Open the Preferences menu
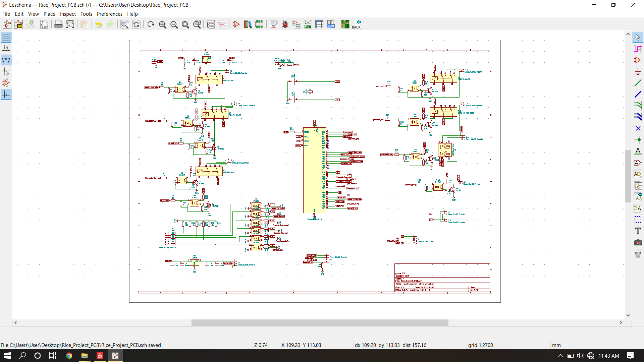 (110, 14)
